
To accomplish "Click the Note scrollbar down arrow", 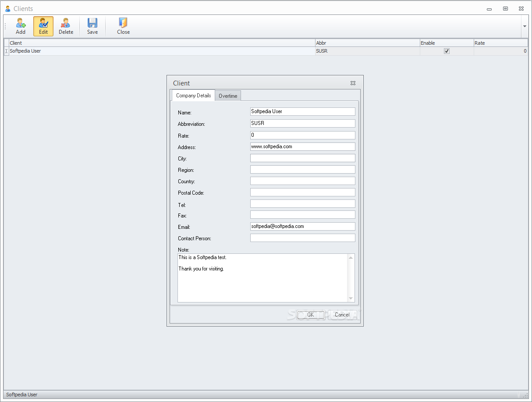I will point(351,299).
